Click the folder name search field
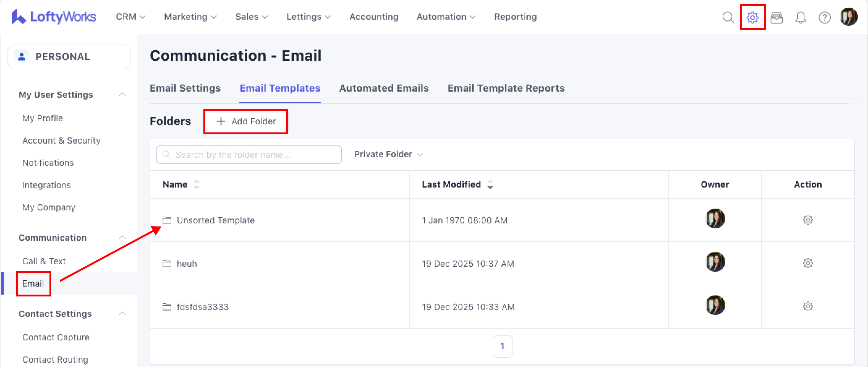Viewport: 868px width, 367px height. click(x=249, y=154)
